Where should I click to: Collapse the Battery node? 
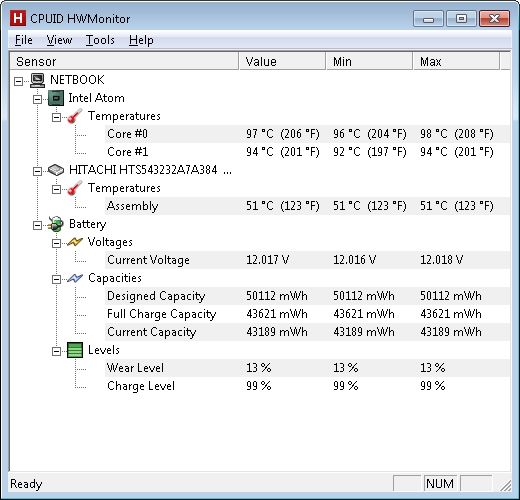click(37, 225)
